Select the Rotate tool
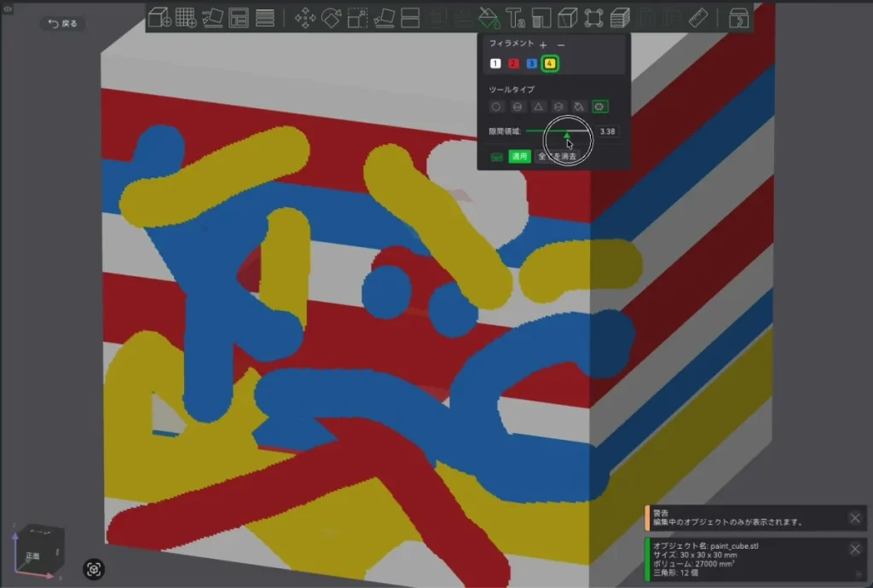873x588 pixels. click(332, 18)
